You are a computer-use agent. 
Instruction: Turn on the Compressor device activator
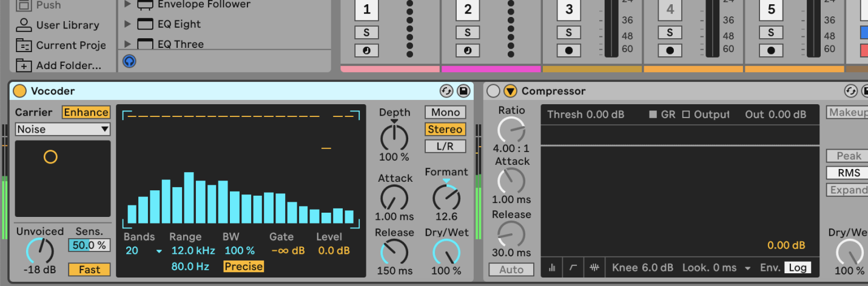pos(494,91)
